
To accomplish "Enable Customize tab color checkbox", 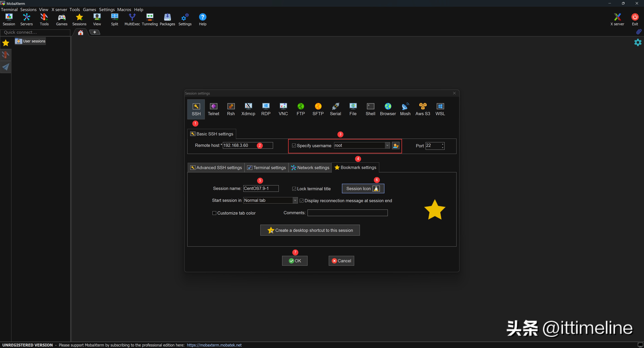I will (214, 213).
